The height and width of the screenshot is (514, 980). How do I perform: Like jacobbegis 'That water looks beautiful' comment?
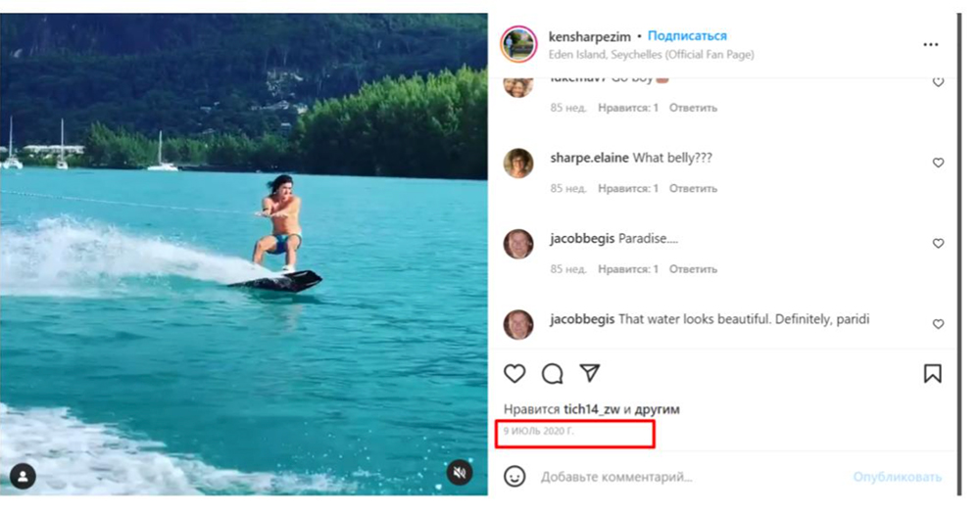938,323
